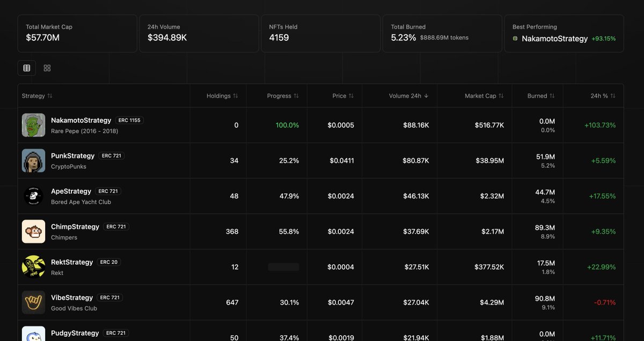The image size is (644, 341).
Task: Open Best Performing NakamotoStrategy card
Action: (x=564, y=33)
